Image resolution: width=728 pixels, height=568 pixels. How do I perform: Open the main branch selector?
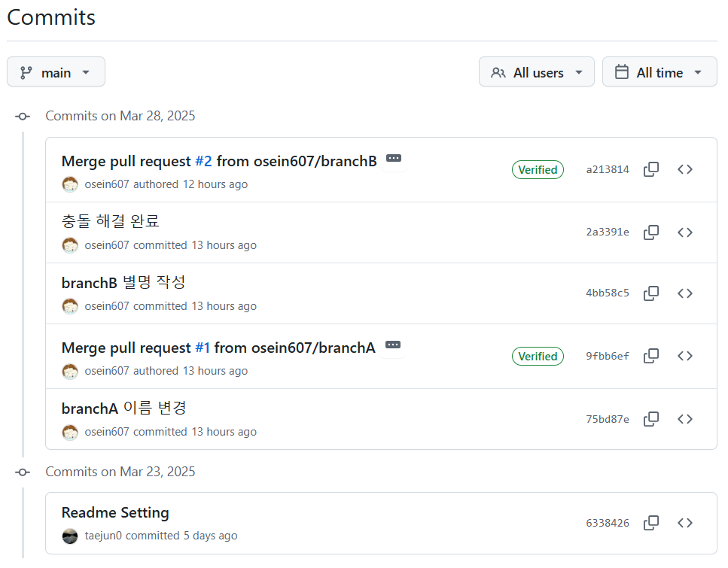pyautogui.click(x=56, y=71)
